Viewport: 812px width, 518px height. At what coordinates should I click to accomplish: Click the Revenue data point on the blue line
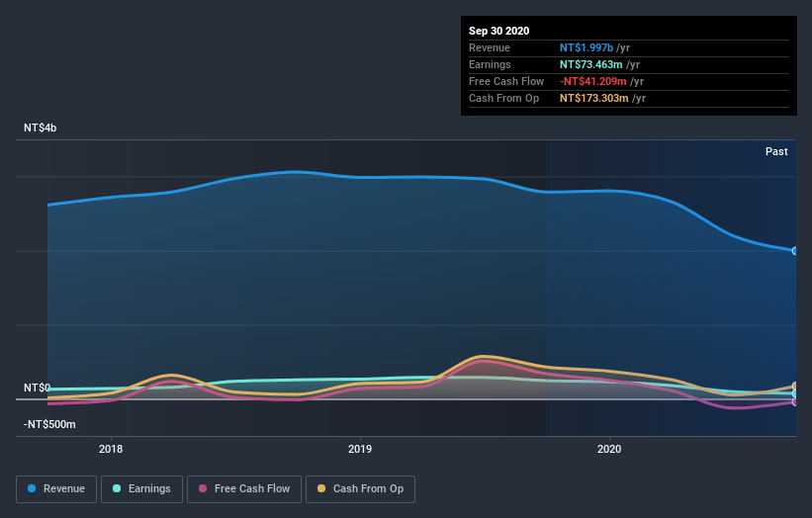tap(795, 251)
